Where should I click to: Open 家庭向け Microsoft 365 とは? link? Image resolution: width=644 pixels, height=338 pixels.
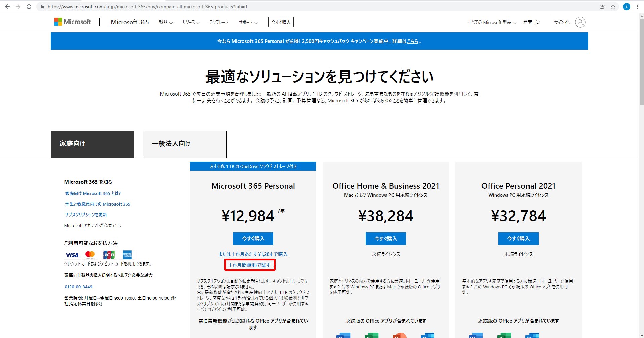tap(93, 193)
